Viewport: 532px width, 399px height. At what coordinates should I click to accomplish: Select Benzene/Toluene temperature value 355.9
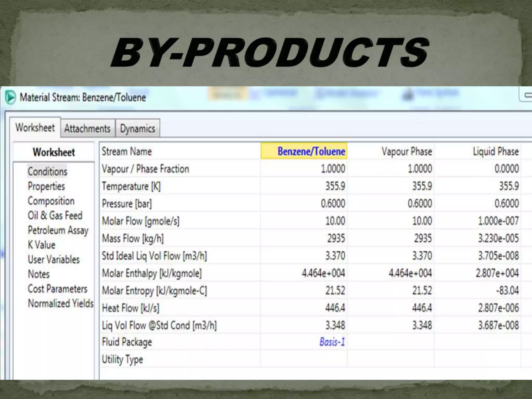pos(335,186)
